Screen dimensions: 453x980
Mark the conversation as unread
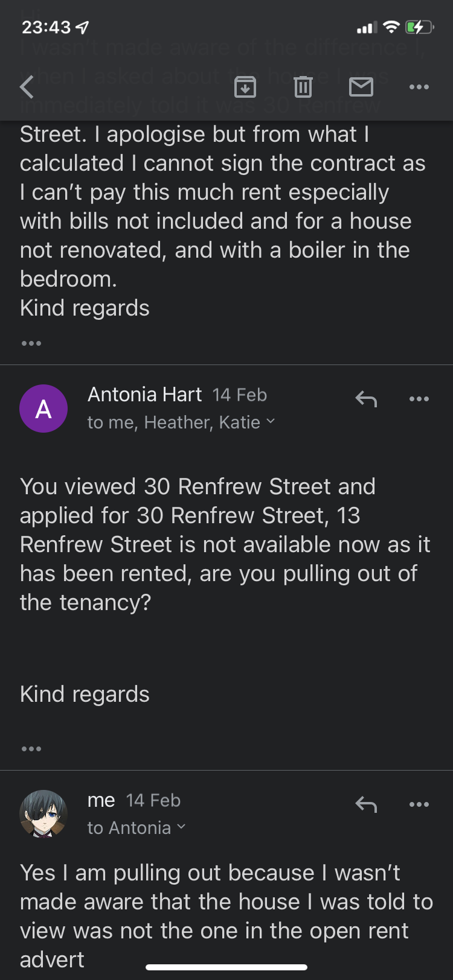(x=361, y=87)
